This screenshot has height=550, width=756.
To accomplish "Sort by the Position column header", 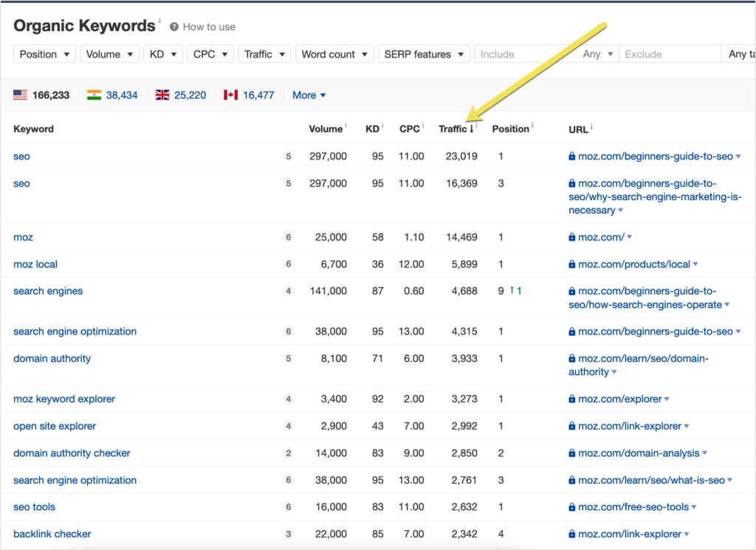I will [511, 129].
